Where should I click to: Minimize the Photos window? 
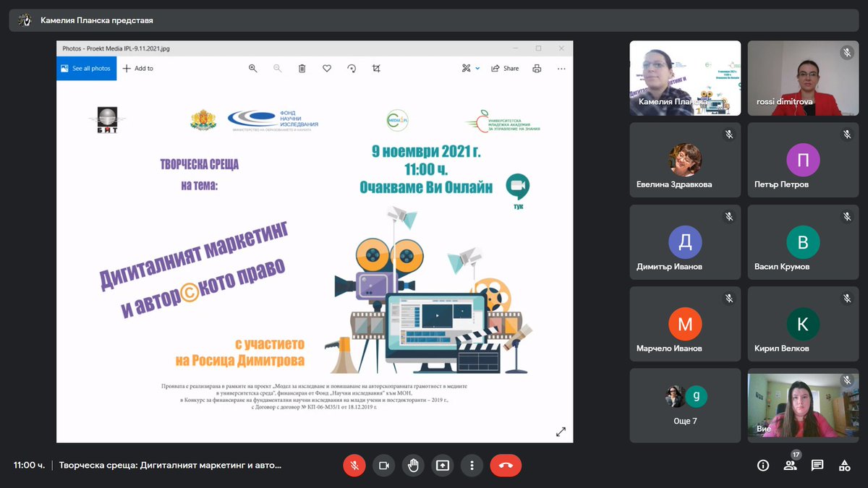514,48
